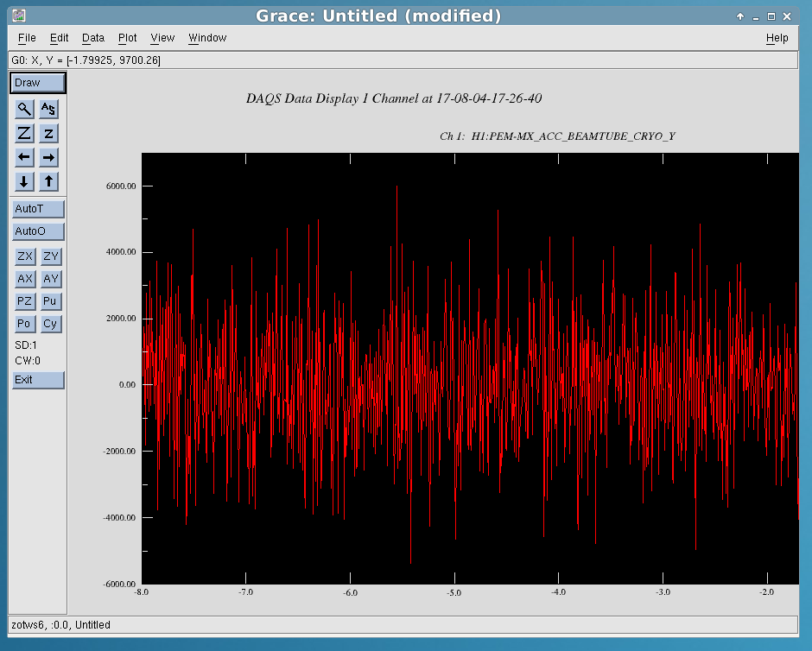The width and height of the screenshot is (812, 651).
Task: Click the X-axis label -2.0
Action: (x=767, y=592)
